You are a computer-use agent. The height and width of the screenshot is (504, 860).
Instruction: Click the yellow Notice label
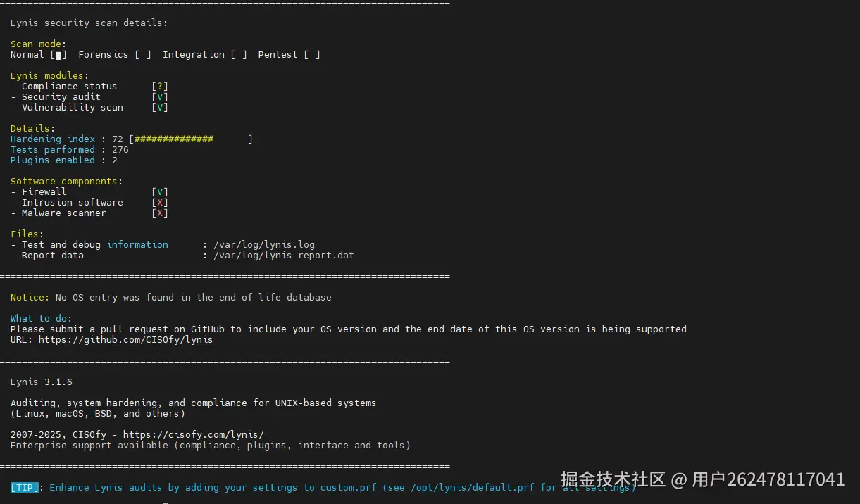pyautogui.click(x=30, y=298)
